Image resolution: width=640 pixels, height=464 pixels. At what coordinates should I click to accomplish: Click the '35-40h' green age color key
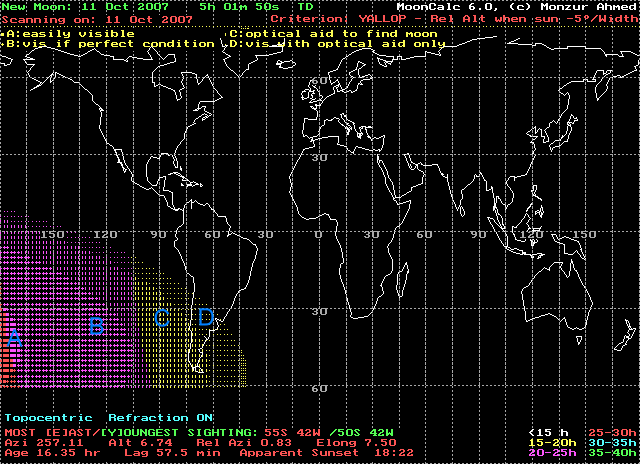coord(608,453)
